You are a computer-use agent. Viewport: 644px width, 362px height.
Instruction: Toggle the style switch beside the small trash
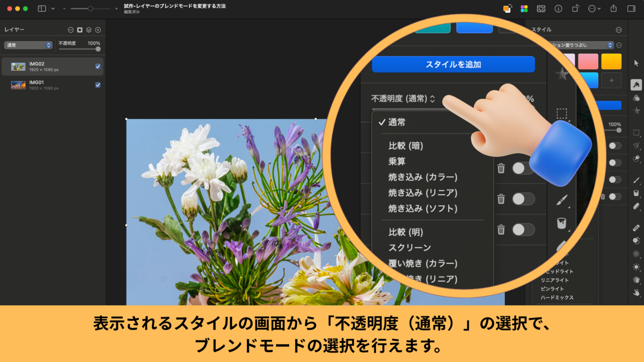(x=615, y=197)
